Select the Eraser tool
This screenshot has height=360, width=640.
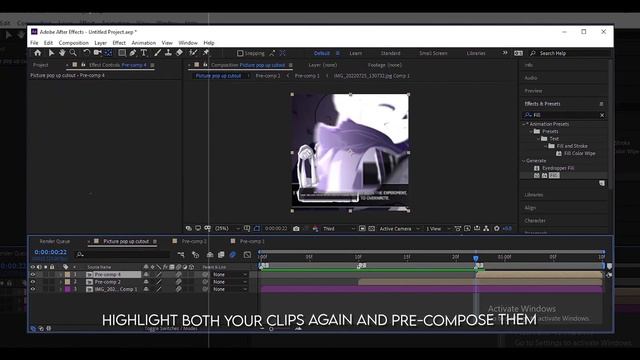tap(179, 53)
